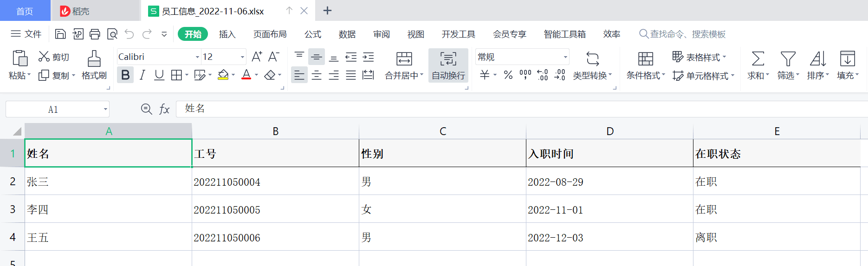This screenshot has height=266, width=868.
Task: Toggle Bold formatting button
Action: coord(125,75)
